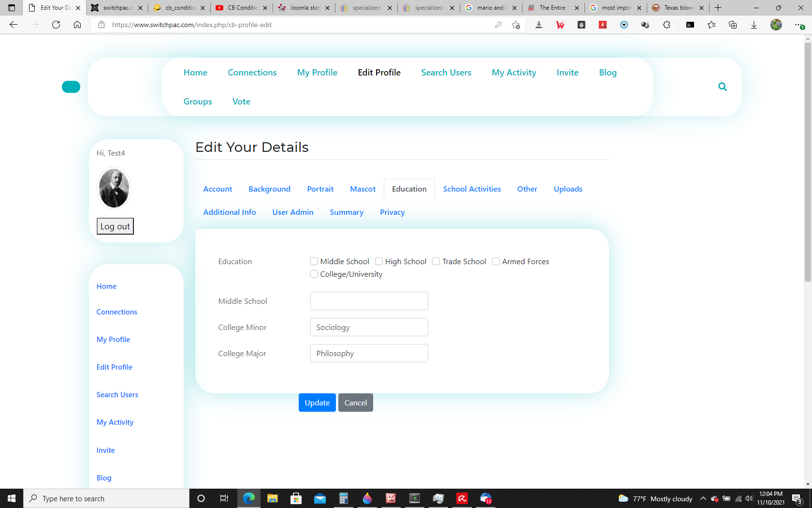Viewport: 812px width, 508px height.
Task: Add this page to favorites star
Action: tap(516, 25)
